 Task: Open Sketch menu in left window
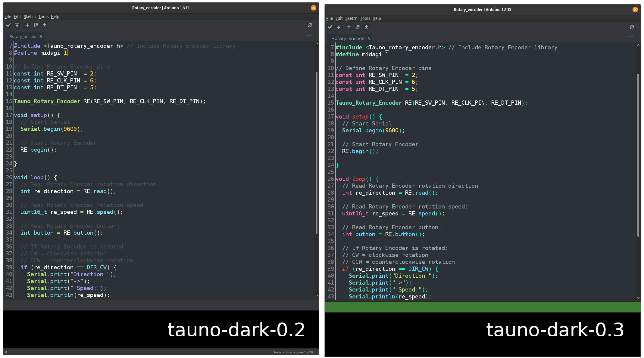coord(30,17)
